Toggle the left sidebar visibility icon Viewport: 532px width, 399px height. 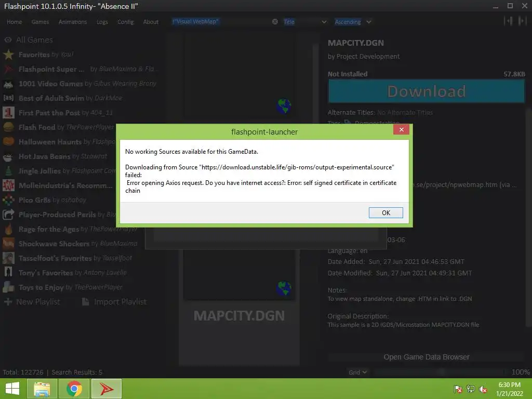tap(508, 21)
